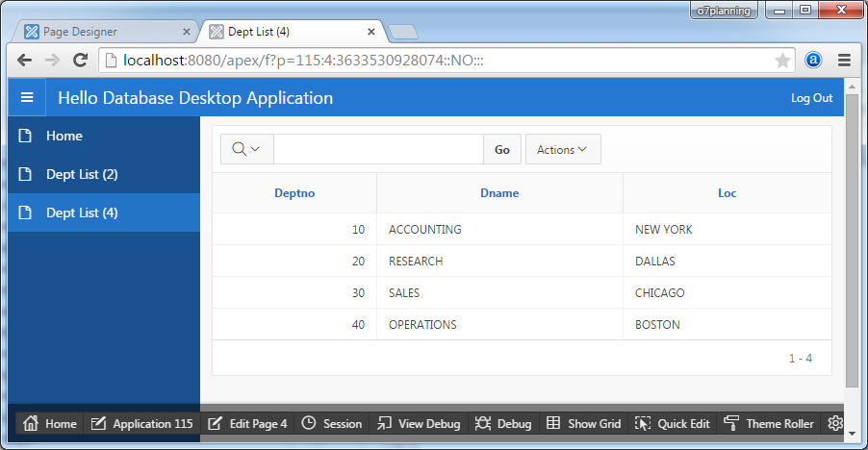Click the Session clock icon

[x=308, y=423]
